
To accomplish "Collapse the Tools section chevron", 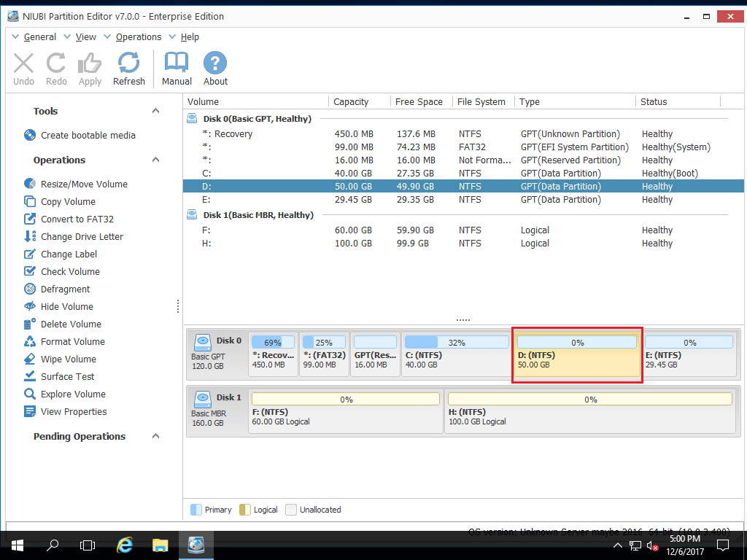I will [155, 111].
